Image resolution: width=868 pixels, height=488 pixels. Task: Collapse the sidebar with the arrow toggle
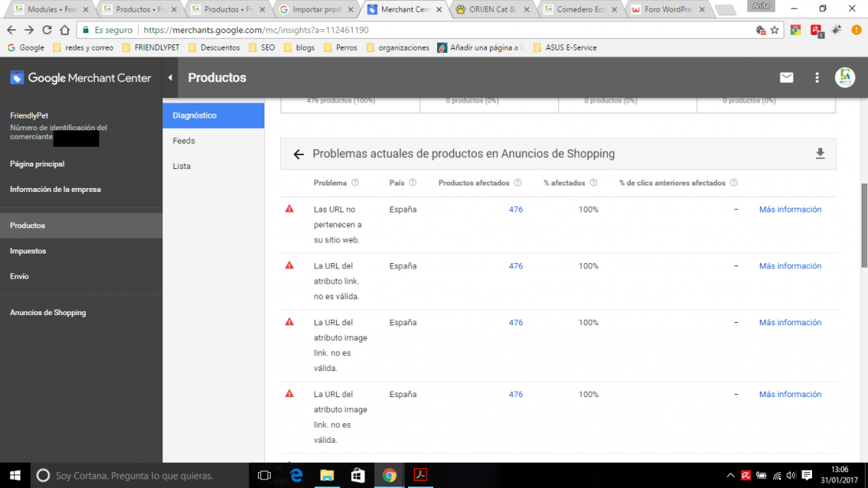coord(170,77)
